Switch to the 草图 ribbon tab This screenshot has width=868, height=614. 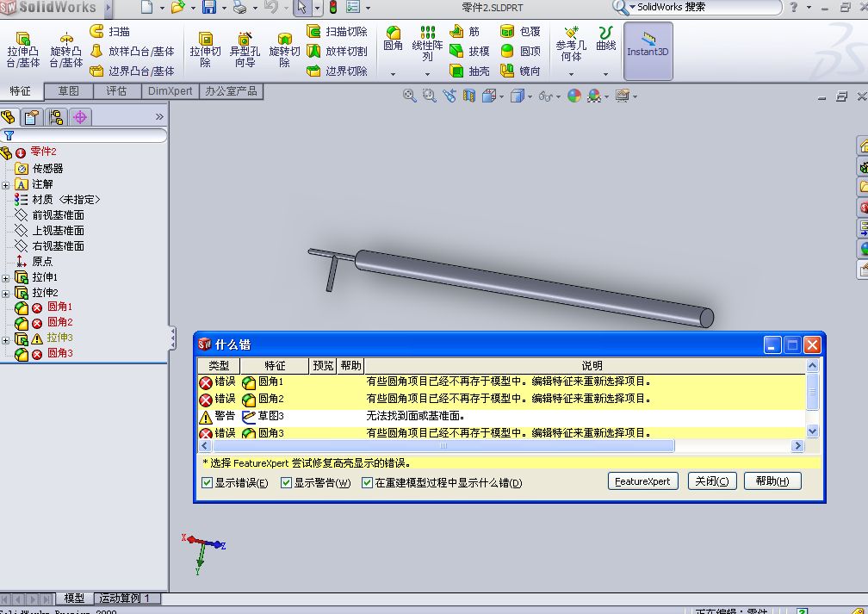click(x=69, y=90)
